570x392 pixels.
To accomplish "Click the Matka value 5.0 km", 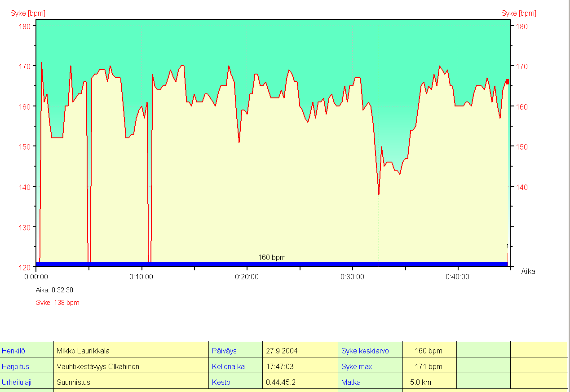I will click(420, 382).
